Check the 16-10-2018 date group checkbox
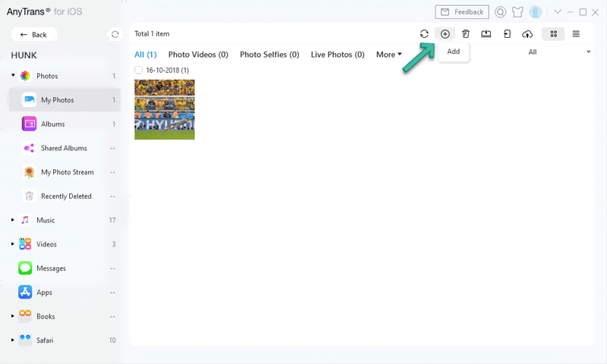Viewport: 607px width, 364px height. point(138,70)
